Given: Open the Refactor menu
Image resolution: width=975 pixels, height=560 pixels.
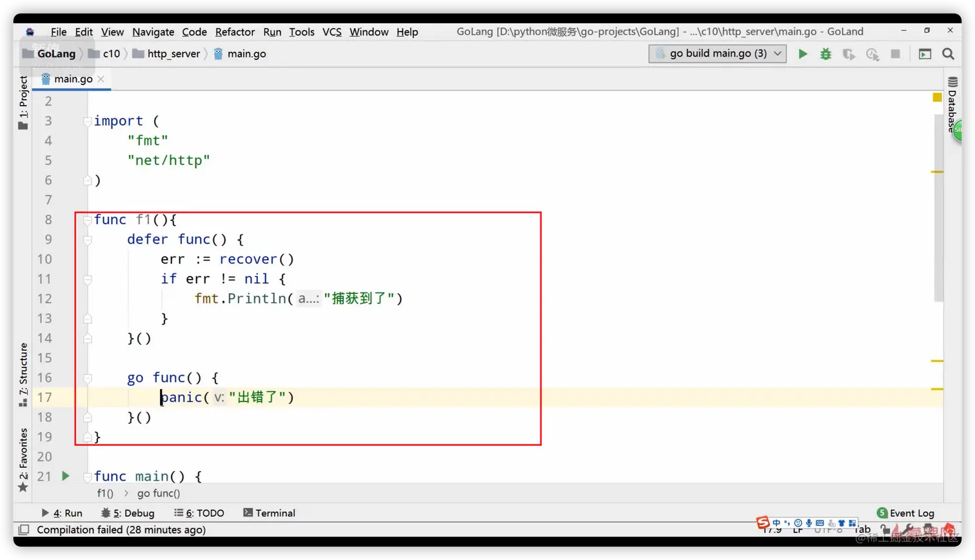Looking at the screenshot, I should [235, 32].
